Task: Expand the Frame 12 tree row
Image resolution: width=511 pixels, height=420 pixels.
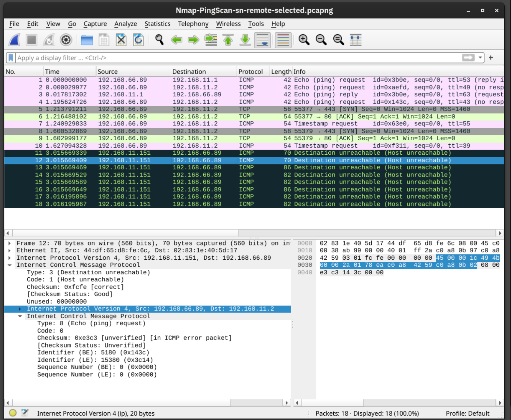Action: point(10,243)
